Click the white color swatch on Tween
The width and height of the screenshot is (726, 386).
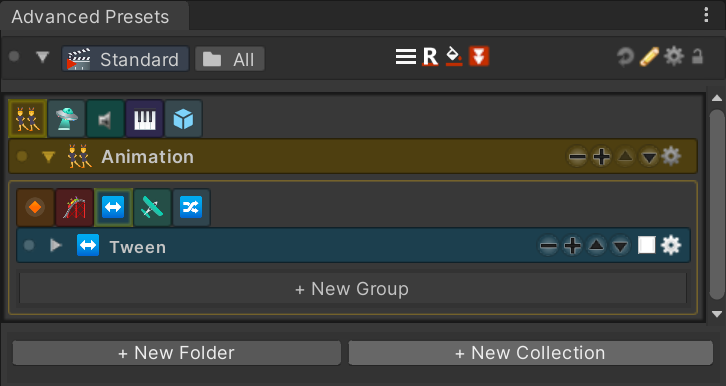(646, 245)
